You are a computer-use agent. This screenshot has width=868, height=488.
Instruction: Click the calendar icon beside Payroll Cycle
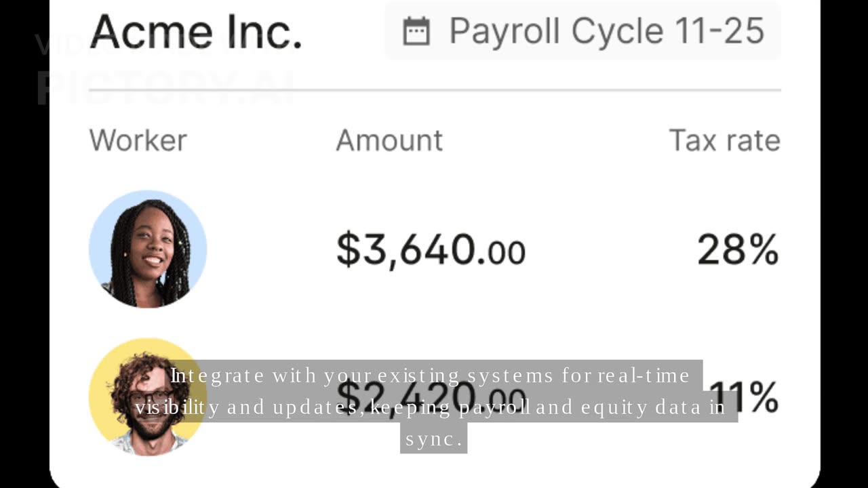(416, 31)
